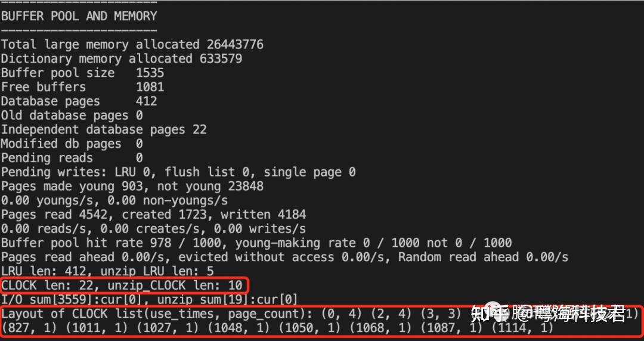This screenshot has width=644, height=341.
Task: Click the Buffer pool hit rate line
Action: coord(256,243)
